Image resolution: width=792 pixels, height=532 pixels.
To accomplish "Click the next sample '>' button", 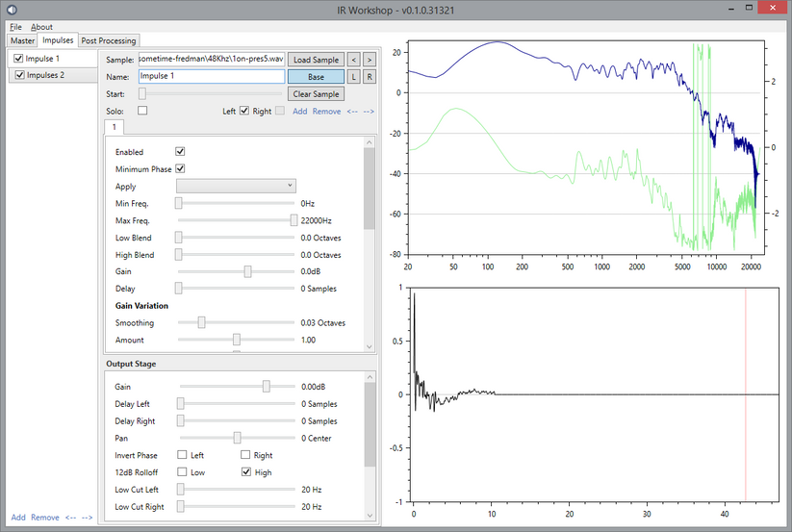I will tap(370, 60).
